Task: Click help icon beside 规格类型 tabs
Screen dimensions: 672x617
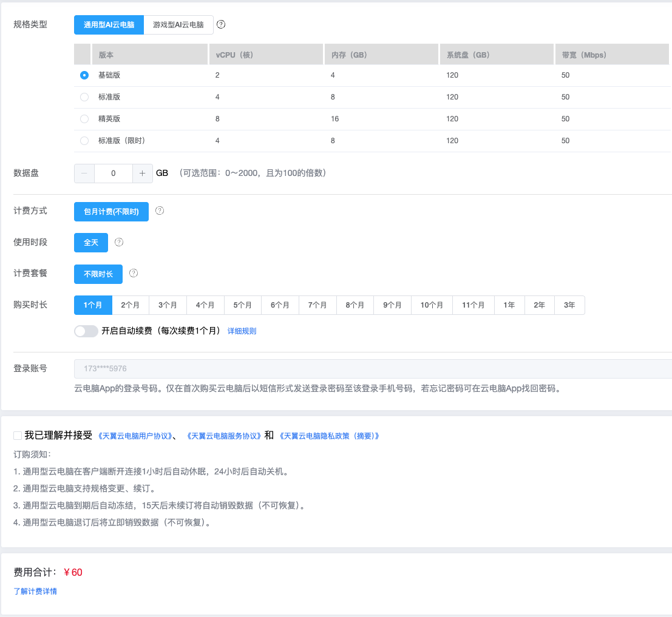Action: click(221, 24)
